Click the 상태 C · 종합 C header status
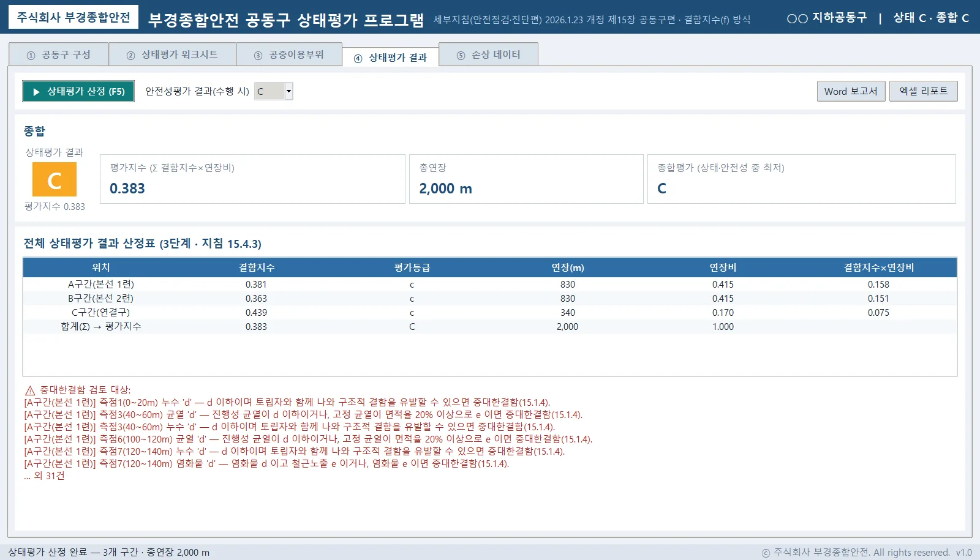The width and height of the screenshot is (980, 560). point(931,18)
